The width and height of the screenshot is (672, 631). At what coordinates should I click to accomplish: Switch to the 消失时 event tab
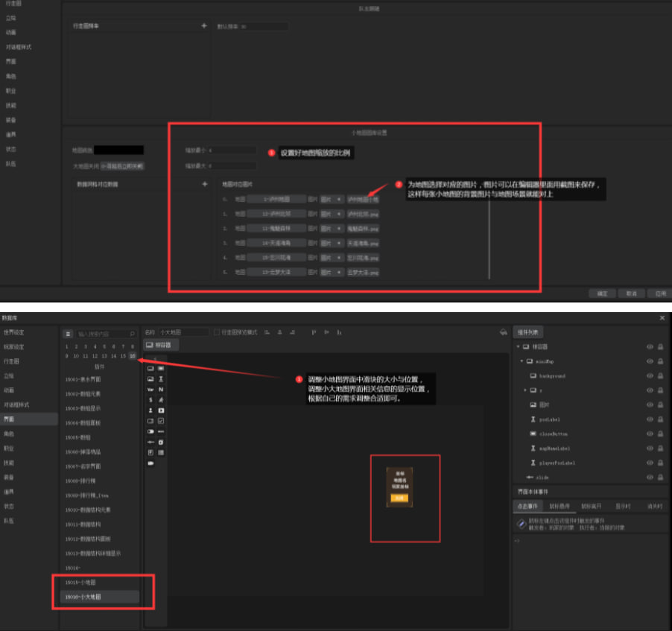click(x=654, y=507)
